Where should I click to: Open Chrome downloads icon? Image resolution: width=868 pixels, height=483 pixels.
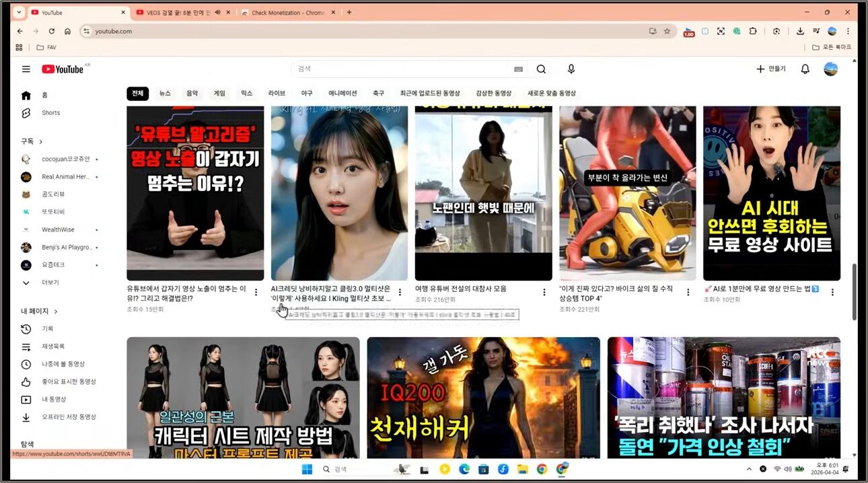800,31
